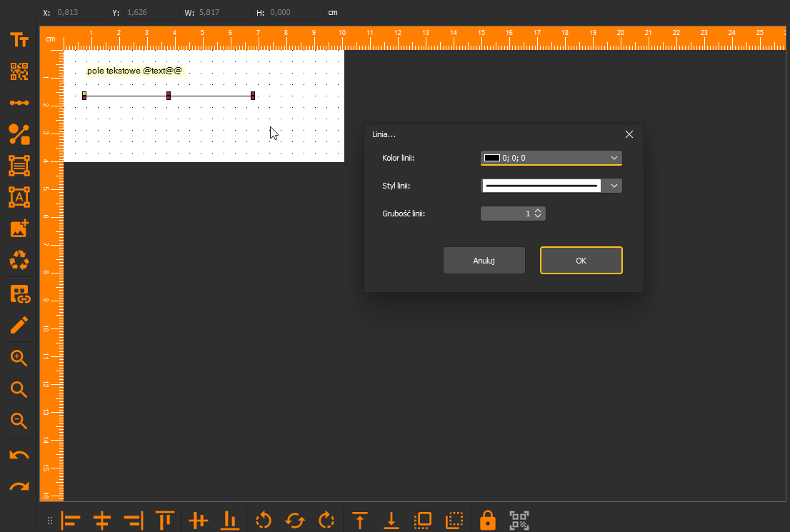Select the pencil edit tool
This screenshot has width=790, height=532.
(19, 326)
